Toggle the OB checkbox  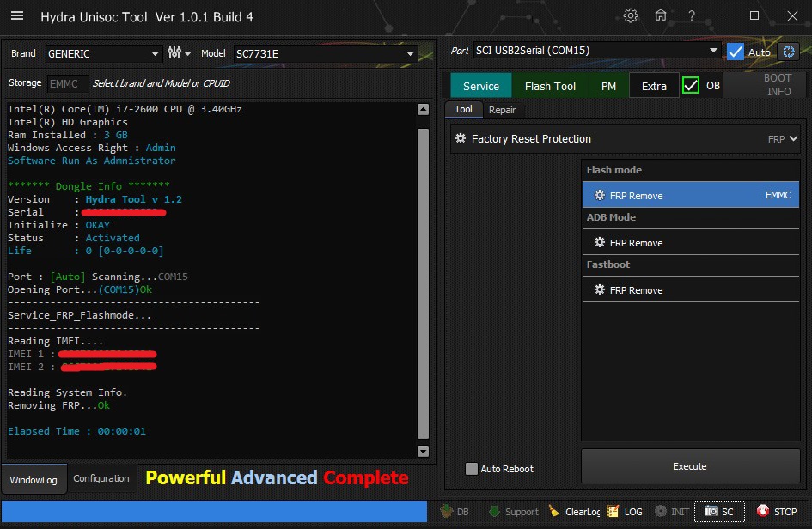pyautogui.click(x=691, y=85)
